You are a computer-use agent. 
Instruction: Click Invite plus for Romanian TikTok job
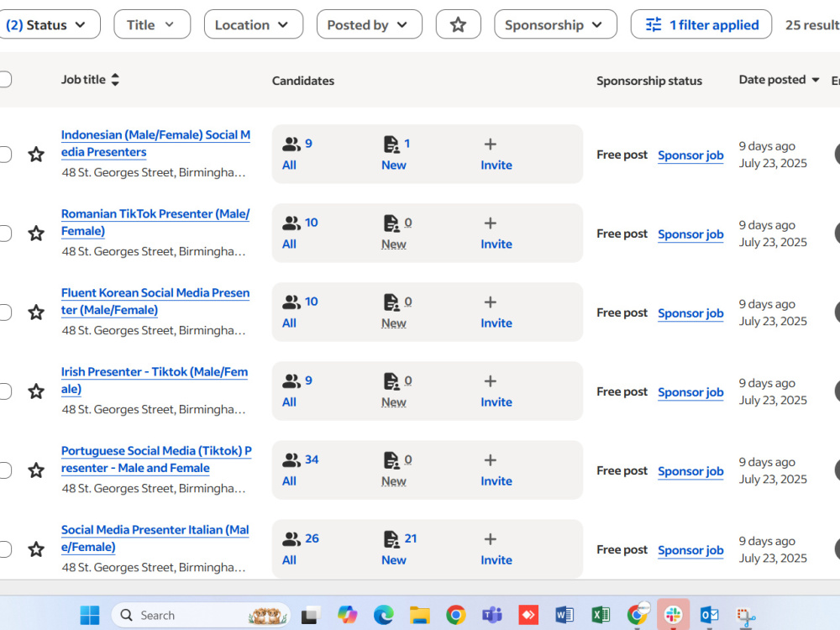tap(496, 233)
